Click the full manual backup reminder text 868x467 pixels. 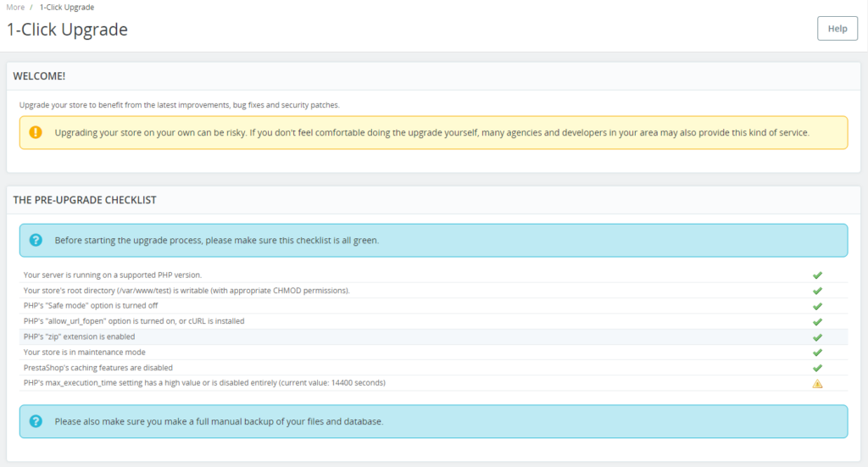pyautogui.click(x=219, y=421)
